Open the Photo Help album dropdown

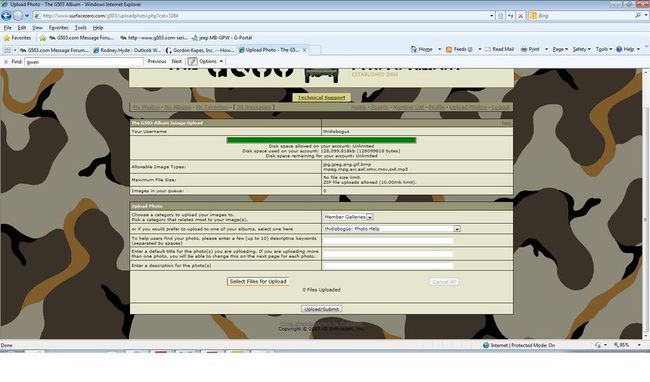(457, 229)
